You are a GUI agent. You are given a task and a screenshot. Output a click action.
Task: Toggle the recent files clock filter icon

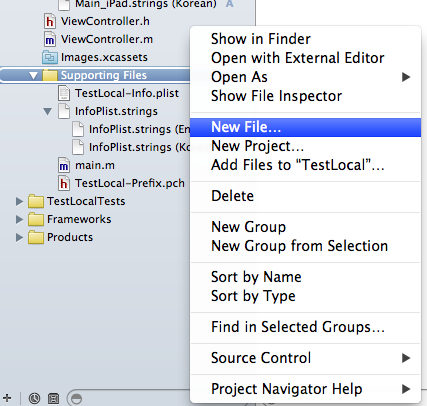(x=34, y=398)
